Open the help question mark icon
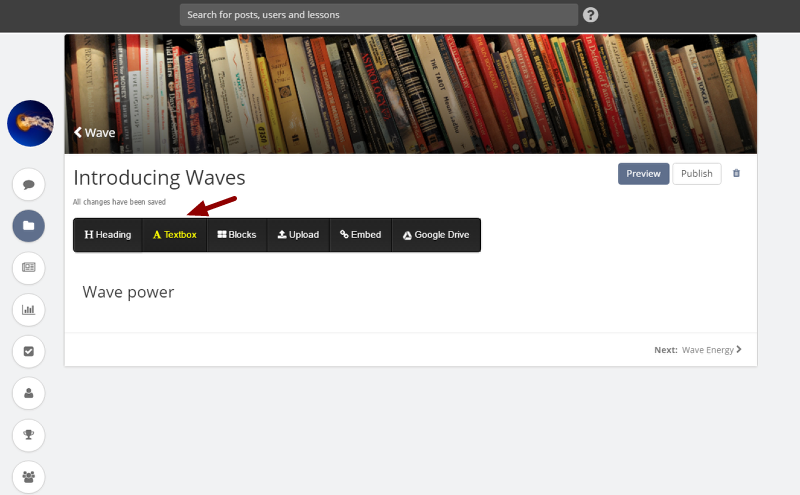Image resolution: width=800 pixels, height=495 pixels. tap(590, 15)
